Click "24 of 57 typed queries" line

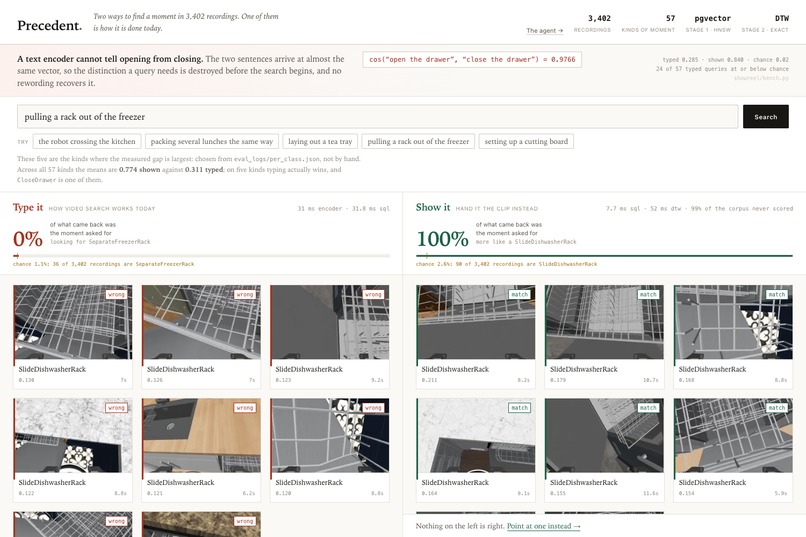(722, 69)
